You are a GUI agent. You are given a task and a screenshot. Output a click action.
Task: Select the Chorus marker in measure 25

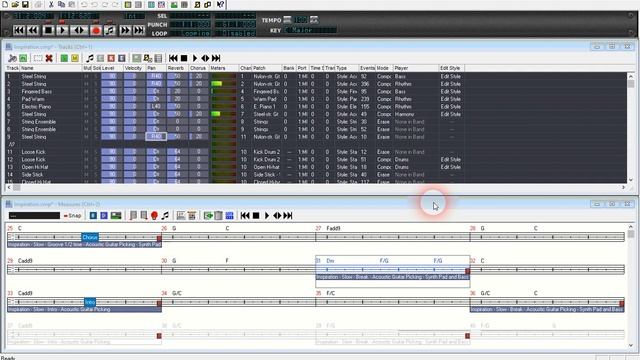pyautogui.click(x=90, y=237)
